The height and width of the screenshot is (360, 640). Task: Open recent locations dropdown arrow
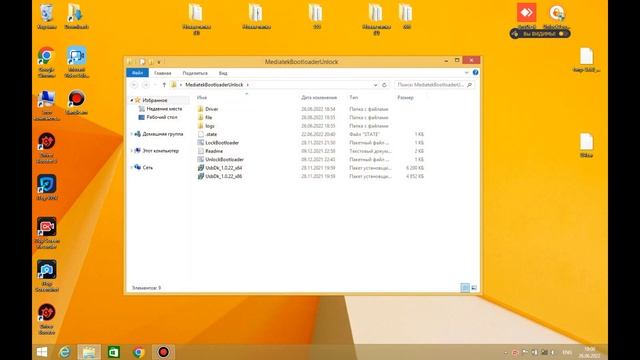155,85
